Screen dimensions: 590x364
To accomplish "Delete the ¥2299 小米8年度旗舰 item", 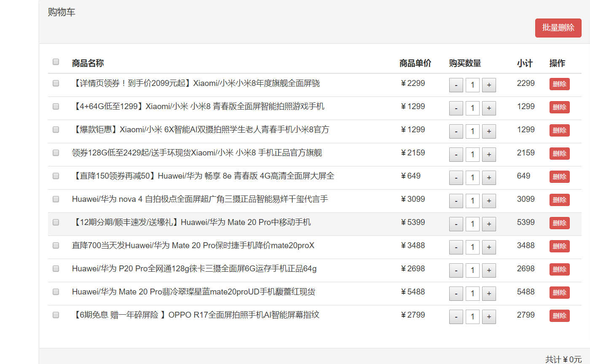I will click(x=559, y=84).
